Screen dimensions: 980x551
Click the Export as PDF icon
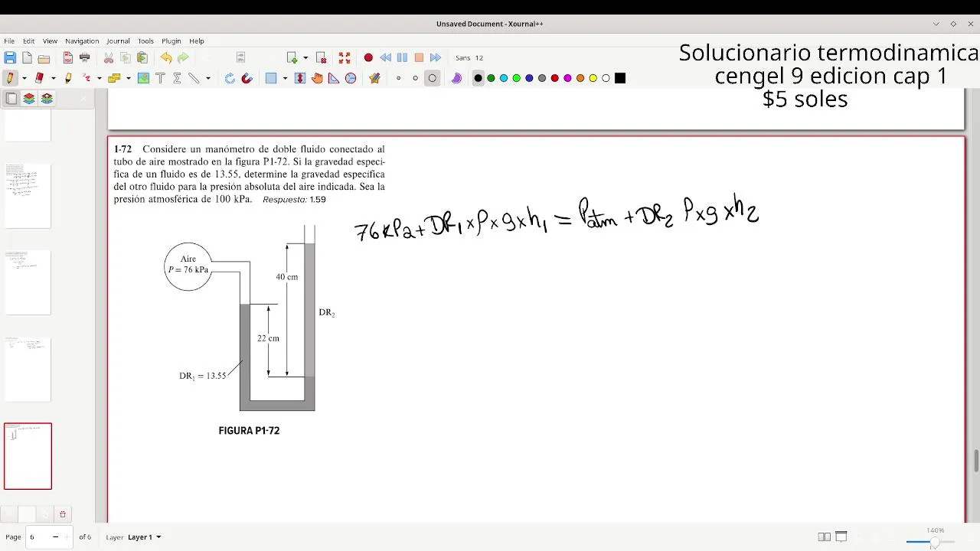[67, 57]
